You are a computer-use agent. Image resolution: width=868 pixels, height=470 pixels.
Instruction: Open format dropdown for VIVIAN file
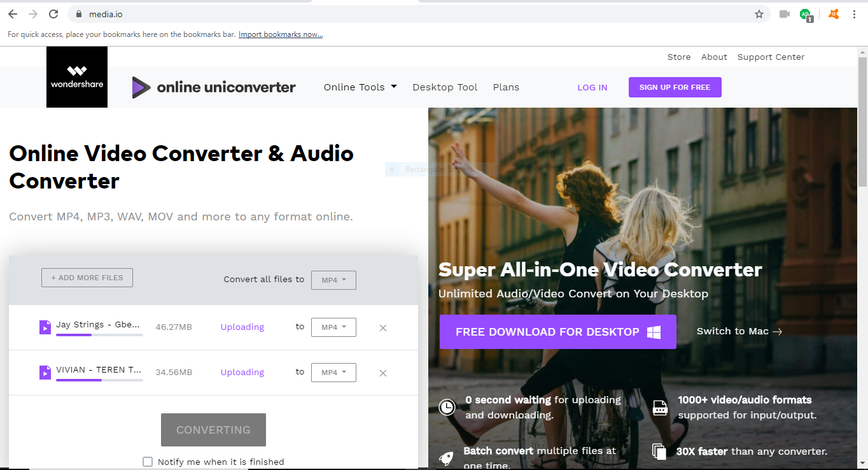coord(333,372)
